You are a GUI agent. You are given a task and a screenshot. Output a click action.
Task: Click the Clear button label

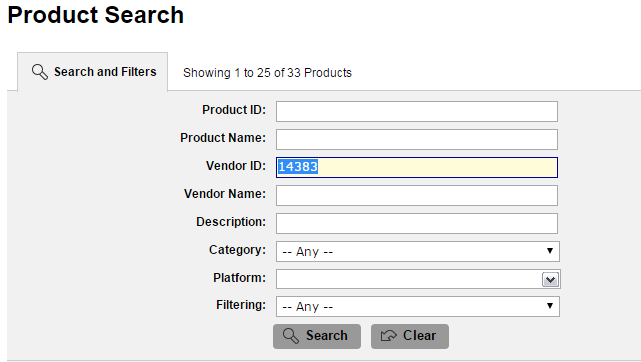[x=419, y=335]
